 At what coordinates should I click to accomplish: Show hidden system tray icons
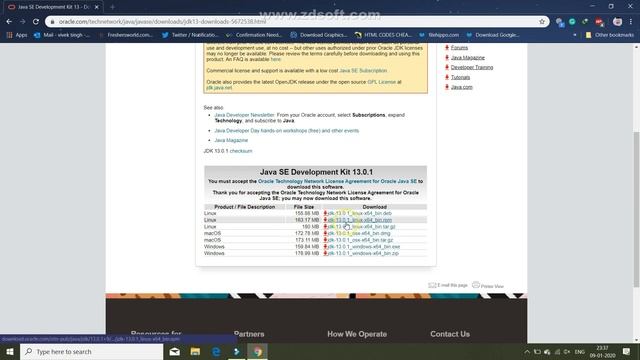527,351
